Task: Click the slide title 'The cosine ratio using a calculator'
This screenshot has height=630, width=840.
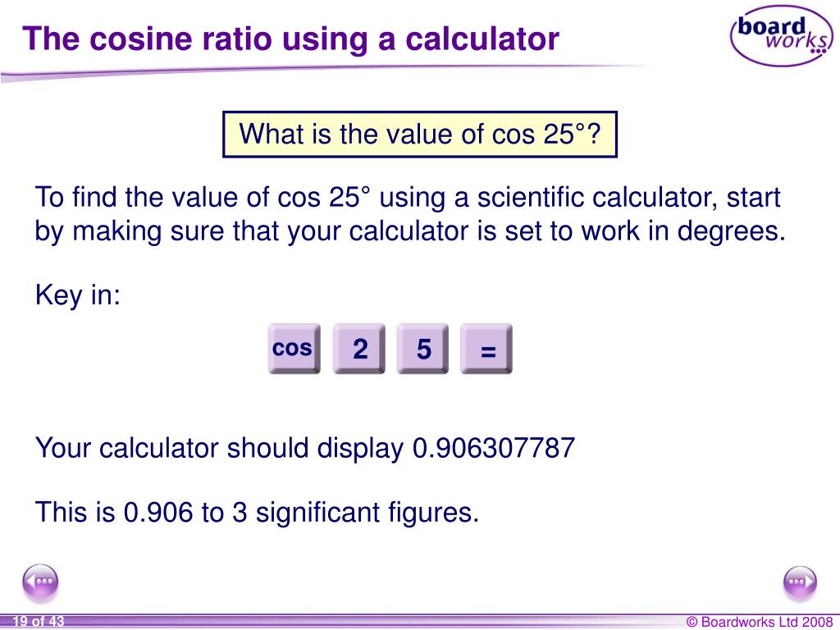Action: [291, 39]
